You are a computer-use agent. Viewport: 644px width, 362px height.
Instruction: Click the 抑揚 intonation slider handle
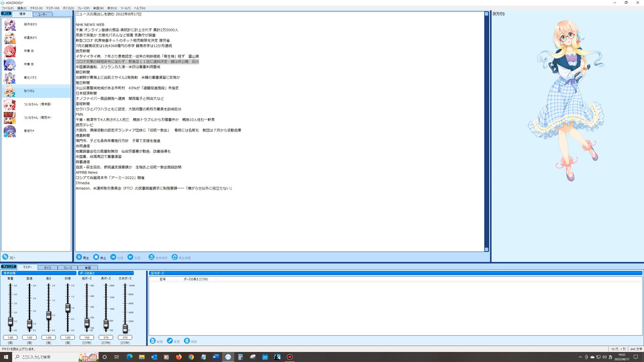coord(68,308)
